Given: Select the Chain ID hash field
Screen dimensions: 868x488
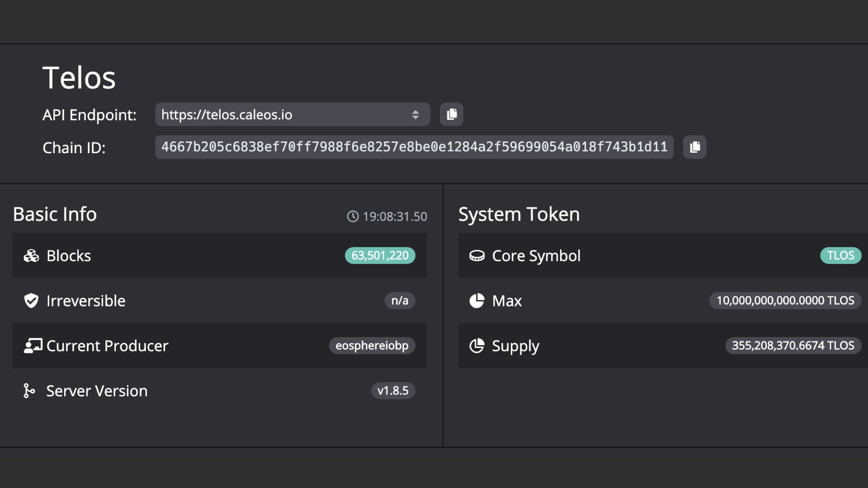Looking at the screenshot, I should click(414, 147).
